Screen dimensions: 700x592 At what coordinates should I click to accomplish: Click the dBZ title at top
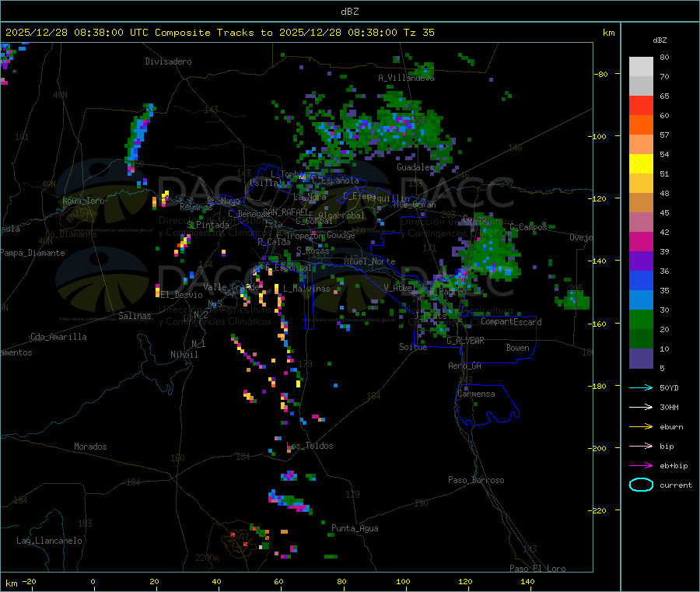[x=349, y=11]
